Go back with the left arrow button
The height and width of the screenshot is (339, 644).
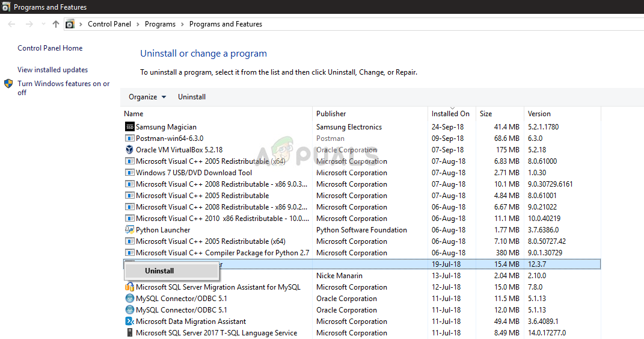point(11,24)
